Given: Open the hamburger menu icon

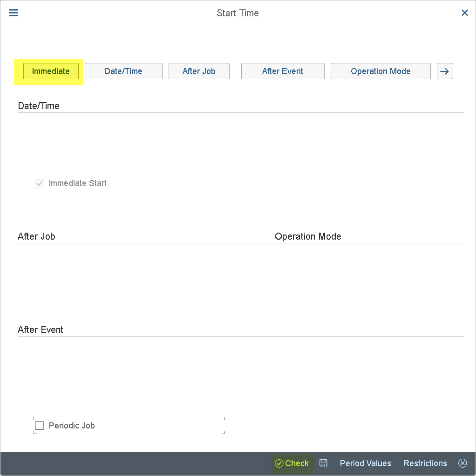Looking at the screenshot, I should [14, 13].
